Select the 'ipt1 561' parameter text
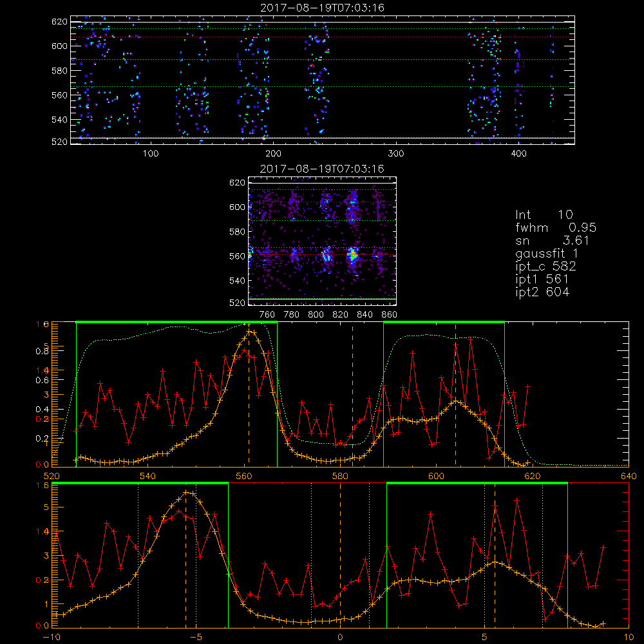644x644 pixels. 542,279
